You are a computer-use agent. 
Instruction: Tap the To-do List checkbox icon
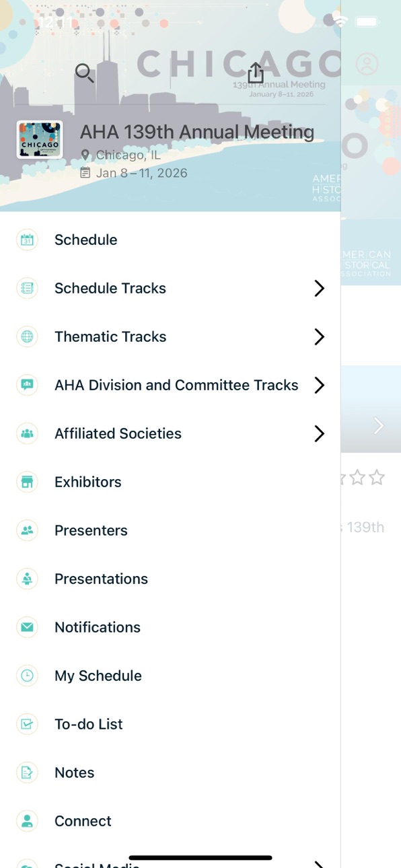[27, 724]
